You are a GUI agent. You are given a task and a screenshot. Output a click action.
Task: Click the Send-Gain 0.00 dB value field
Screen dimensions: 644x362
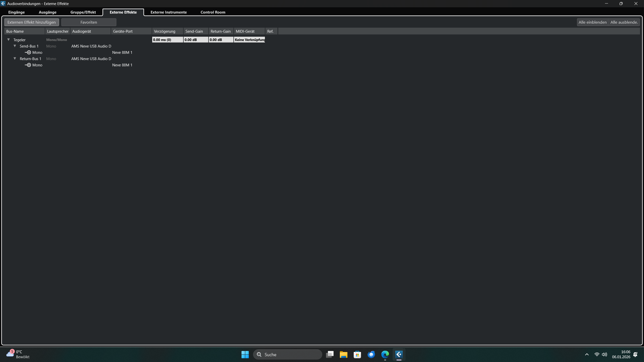click(x=196, y=40)
